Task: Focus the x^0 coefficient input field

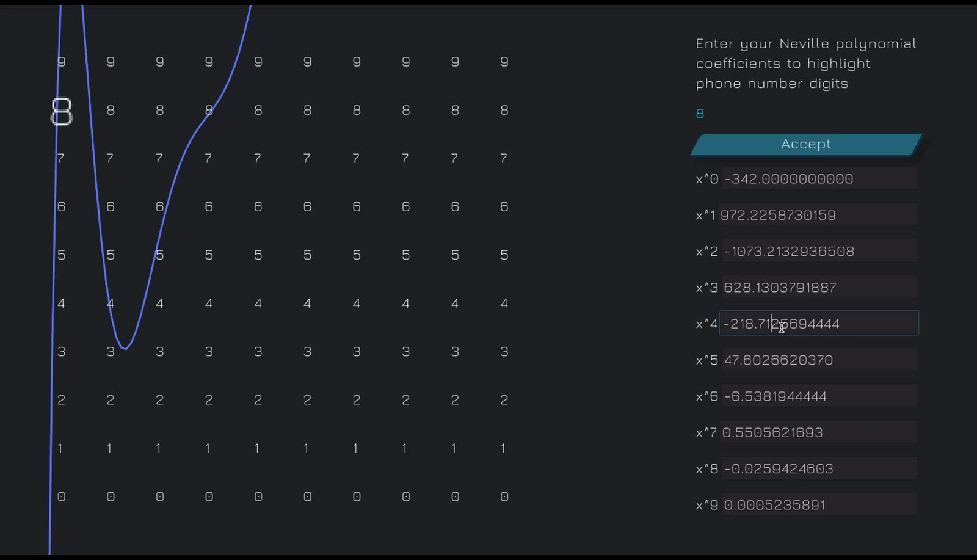Action: pos(819,179)
